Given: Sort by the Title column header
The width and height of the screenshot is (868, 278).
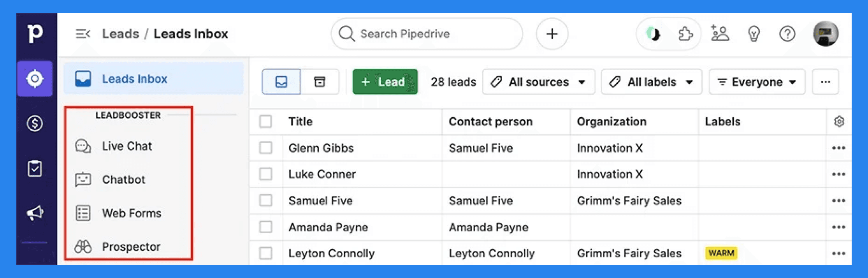Looking at the screenshot, I should 300,121.
